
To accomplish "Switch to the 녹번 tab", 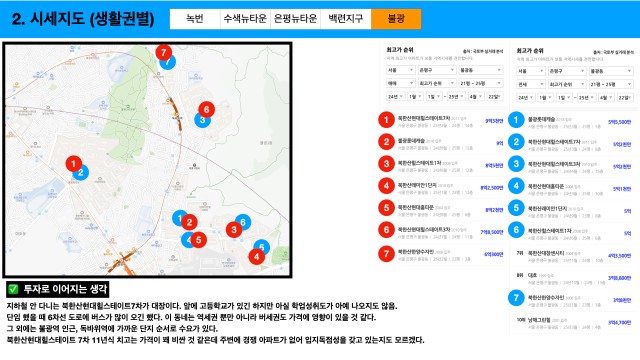I will [x=195, y=19].
